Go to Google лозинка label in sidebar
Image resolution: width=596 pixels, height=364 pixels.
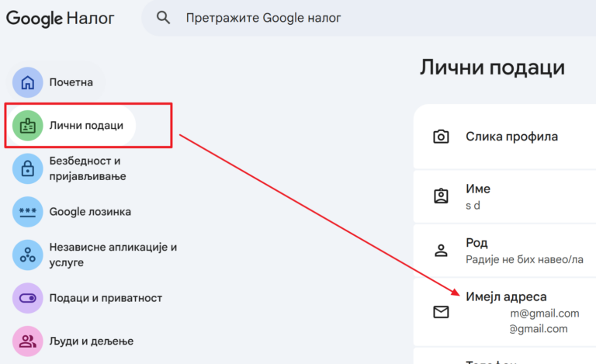(x=90, y=211)
